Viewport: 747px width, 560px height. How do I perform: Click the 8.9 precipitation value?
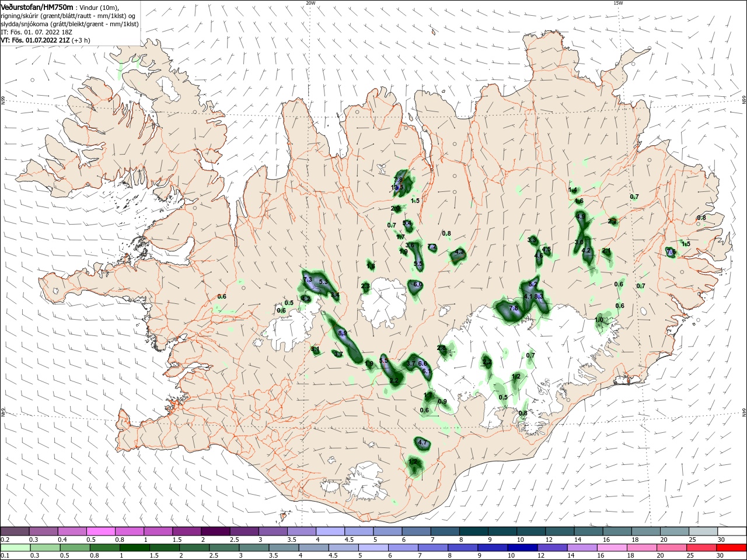pyautogui.click(x=343, y=333)
